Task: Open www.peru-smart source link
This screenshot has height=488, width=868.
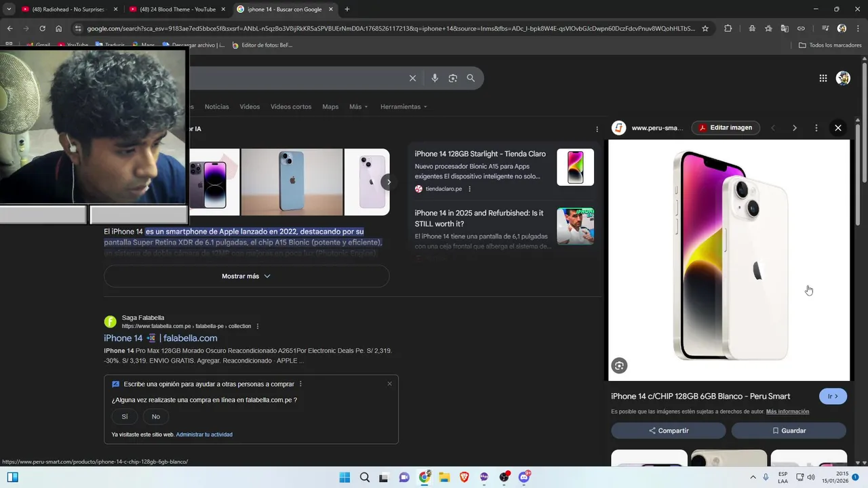Action: (657, 127)
